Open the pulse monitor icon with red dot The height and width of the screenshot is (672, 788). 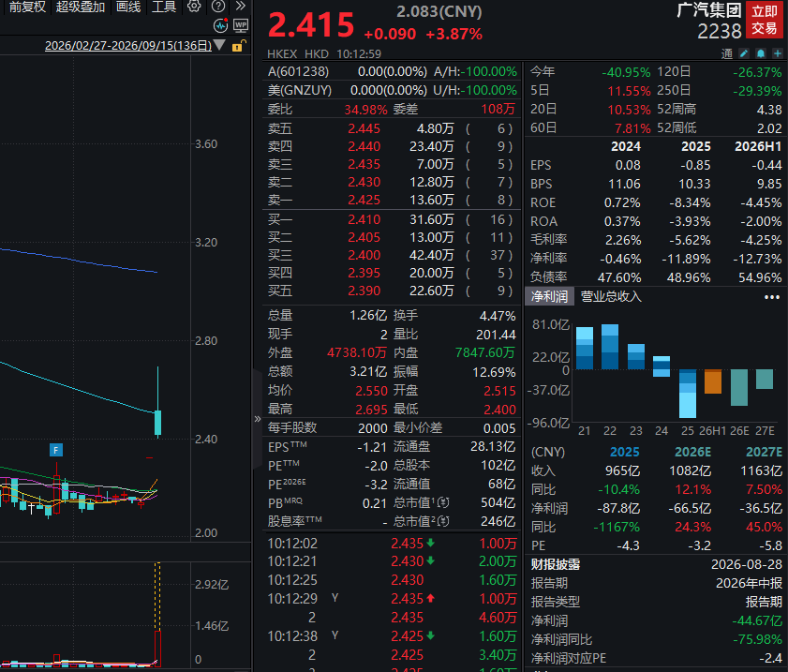point(220,25)
